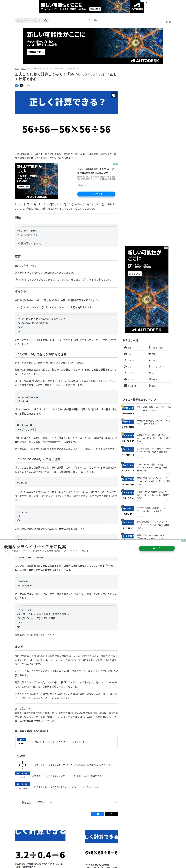186x868 pixels.
Task: Open ranking 3 thumbnail 50÷50÷50
Action: click(x=128, y=439)
